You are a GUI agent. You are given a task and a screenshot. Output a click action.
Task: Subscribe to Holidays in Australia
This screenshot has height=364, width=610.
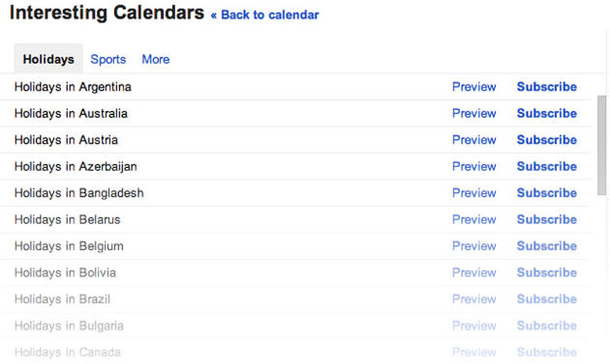point(547,113)
